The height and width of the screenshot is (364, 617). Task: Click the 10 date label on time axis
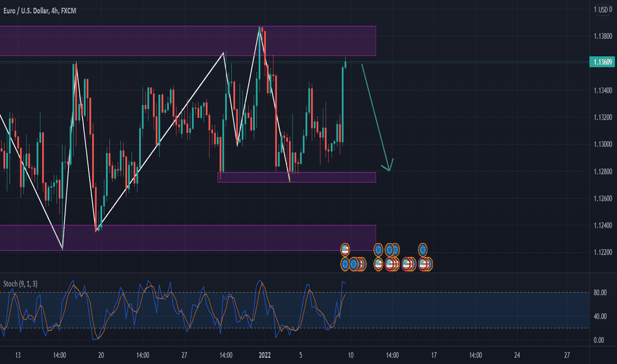pos(351,355)
